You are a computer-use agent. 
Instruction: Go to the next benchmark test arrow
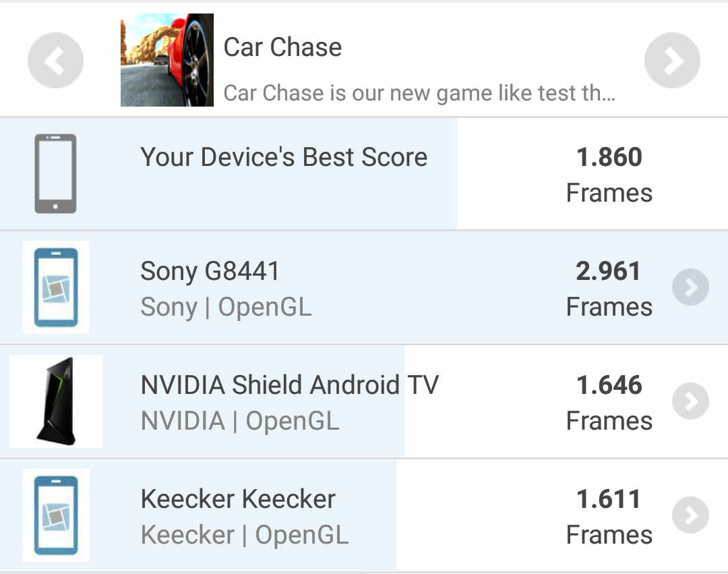coord(672,61)
